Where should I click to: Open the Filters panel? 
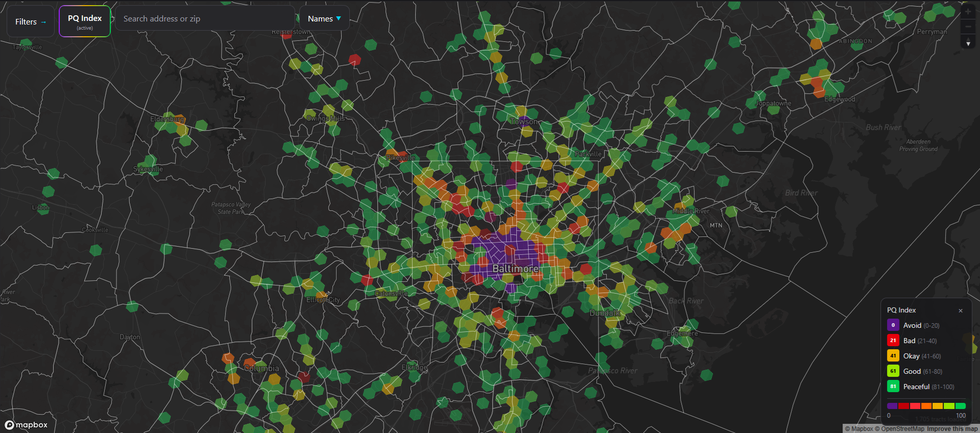click(31, 21)
